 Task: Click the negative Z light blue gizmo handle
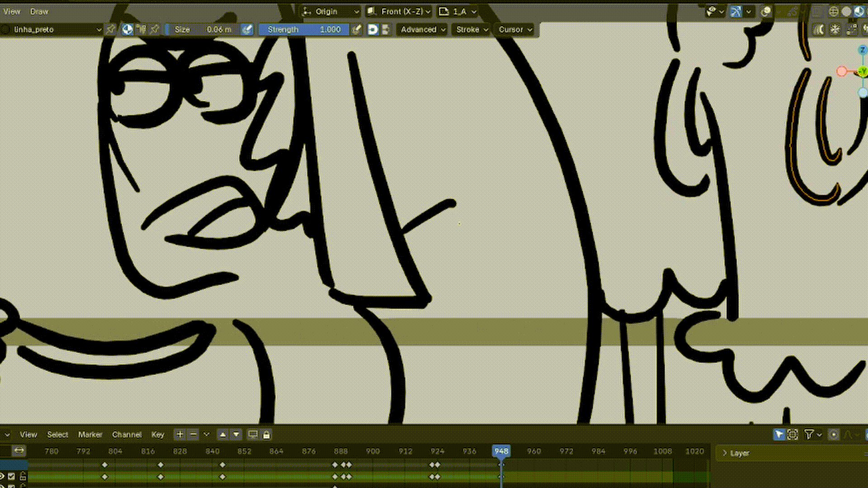863,93
